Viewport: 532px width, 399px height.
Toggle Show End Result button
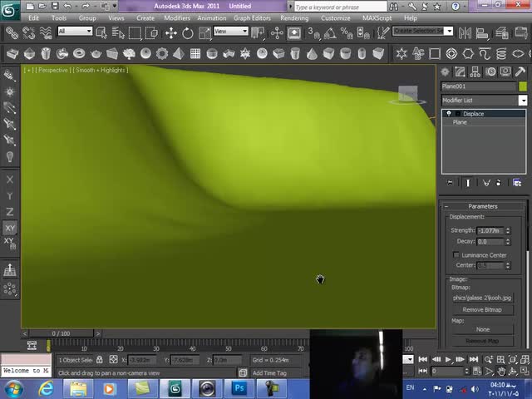(x=468, y=183)
